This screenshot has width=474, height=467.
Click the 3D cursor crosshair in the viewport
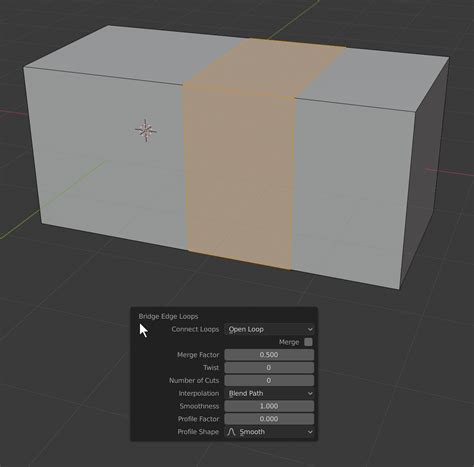click(146, 130)
